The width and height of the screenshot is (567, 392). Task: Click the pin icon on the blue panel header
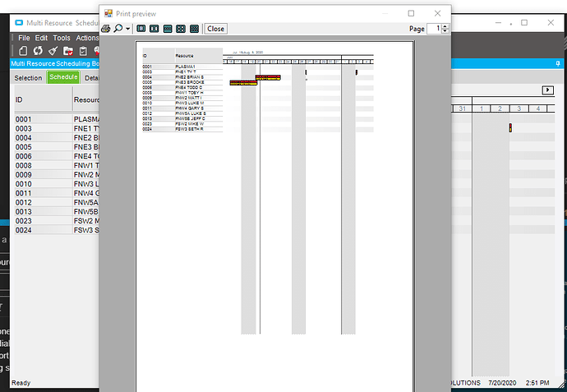click(558, 63)
